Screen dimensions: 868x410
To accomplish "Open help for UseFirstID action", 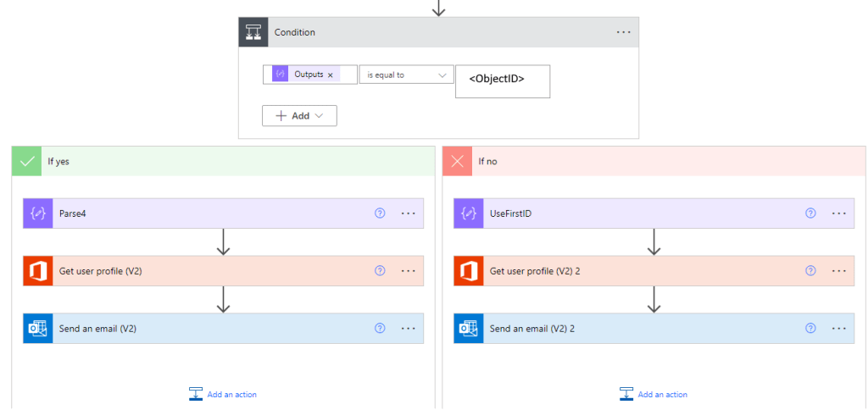I will [x=810, y=213].
